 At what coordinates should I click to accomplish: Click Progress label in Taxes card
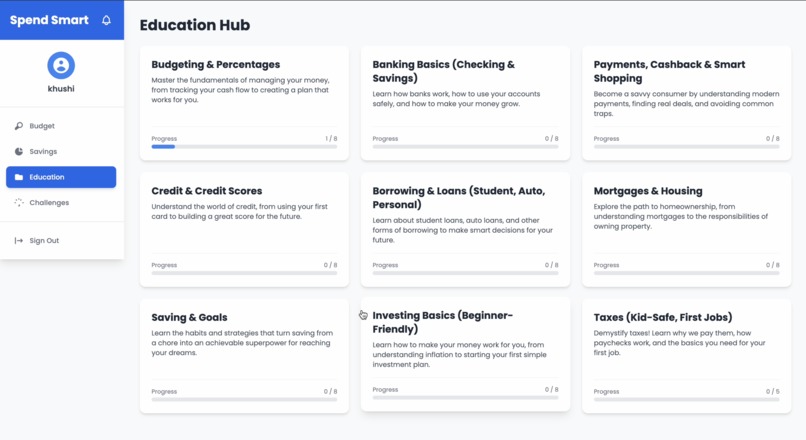pos(606,392)
